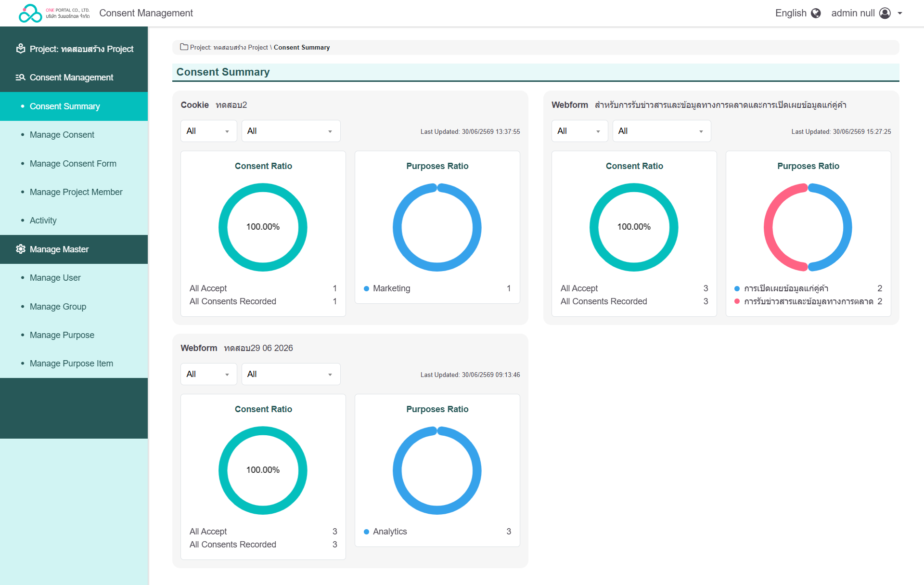Click the Project ทดสอบสร้าง Project sidebar header
This screenshot has height=585, width=924.
click(x=74, y=49)
